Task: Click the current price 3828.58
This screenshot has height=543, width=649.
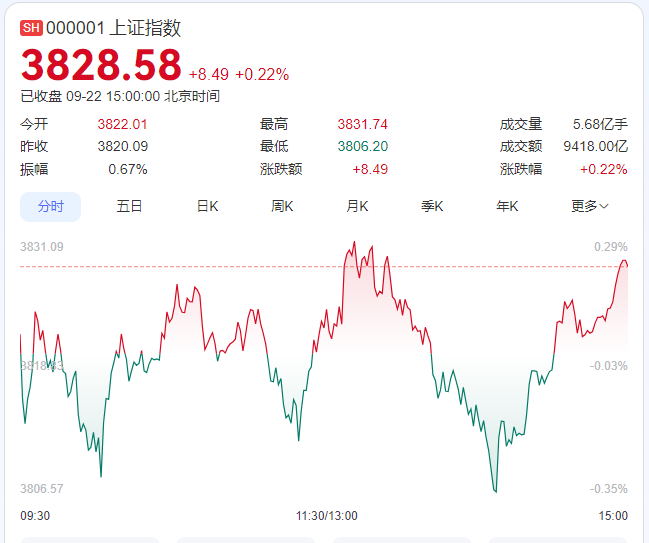Action: click(x=101, y=65)
